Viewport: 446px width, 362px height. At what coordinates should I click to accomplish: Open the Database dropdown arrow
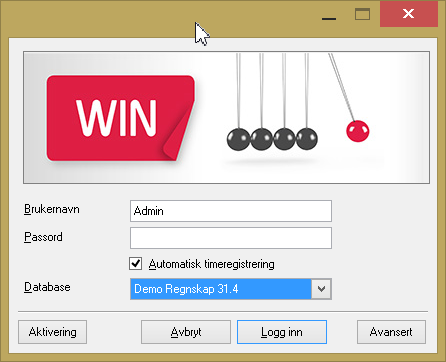(x=321, y=289)
